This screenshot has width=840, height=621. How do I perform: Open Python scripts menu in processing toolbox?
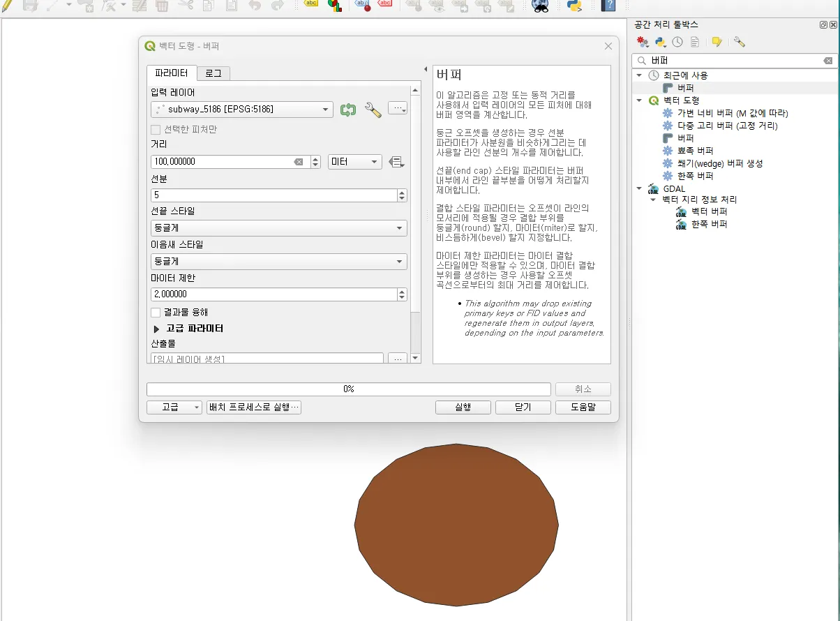pyautogui.click(x=659, y=42)
